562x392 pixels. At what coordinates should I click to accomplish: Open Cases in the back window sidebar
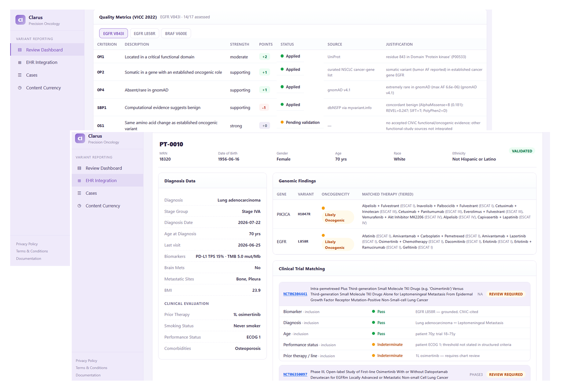point(47,75)
